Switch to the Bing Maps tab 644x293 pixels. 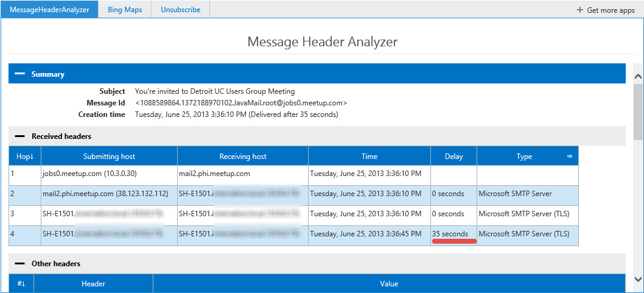click(x=125, y=10)
